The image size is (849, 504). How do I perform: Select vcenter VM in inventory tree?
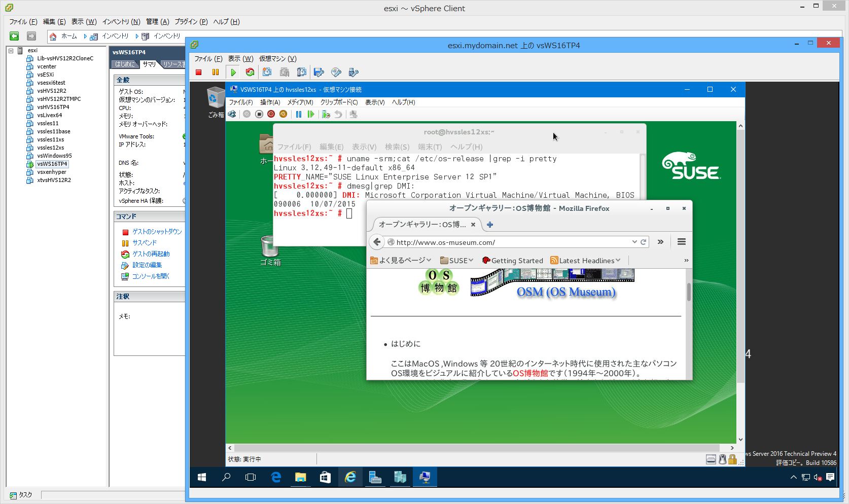tap(46, 66)
